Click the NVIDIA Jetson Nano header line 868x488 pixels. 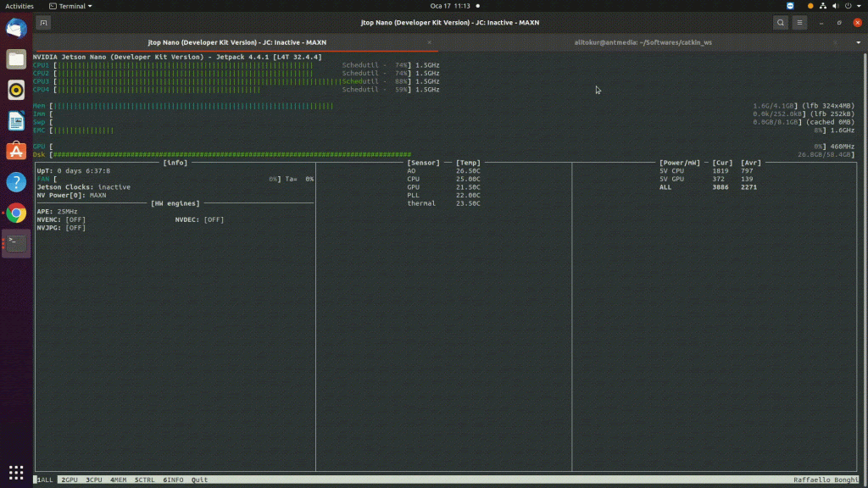(177, 57)
